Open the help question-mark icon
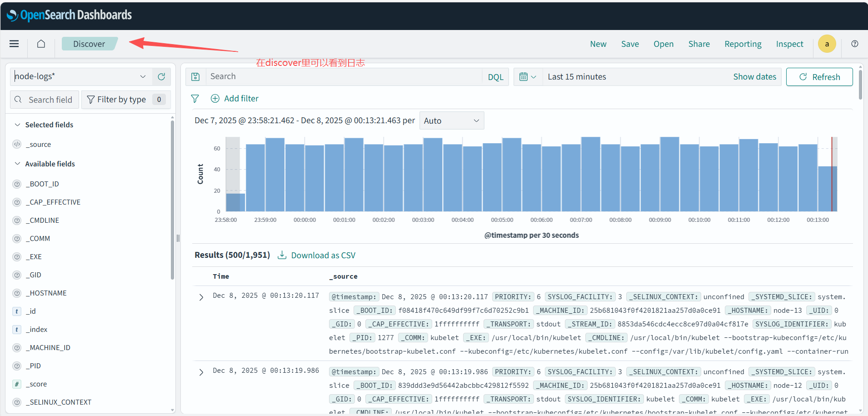 click(x=855, y=44)
